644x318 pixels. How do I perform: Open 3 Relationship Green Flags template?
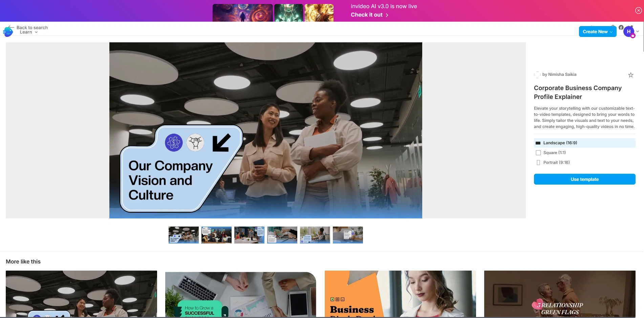point(560,294)
